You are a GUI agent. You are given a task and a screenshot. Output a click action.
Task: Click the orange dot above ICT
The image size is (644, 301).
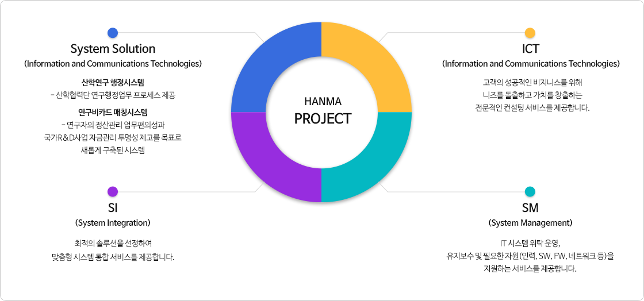530,33
